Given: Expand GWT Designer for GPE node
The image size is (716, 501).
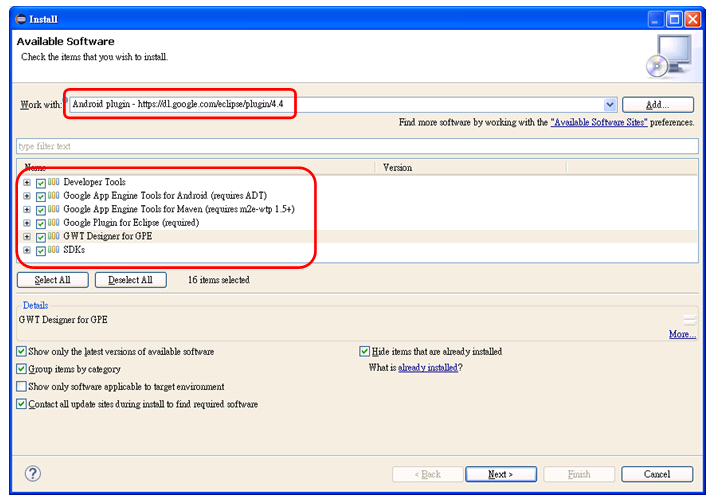Looking at the screenshot, I should tap(27, 237).
